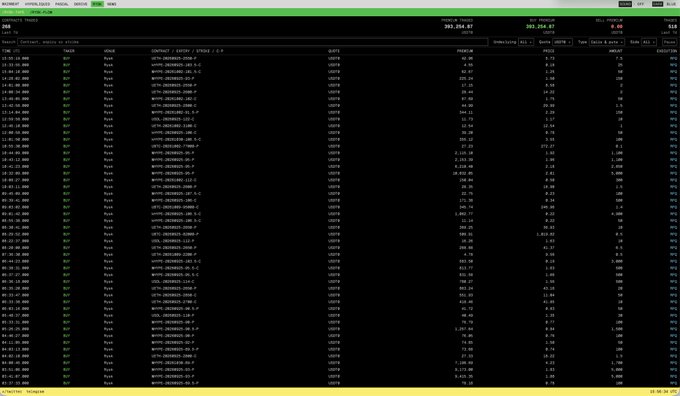Click the 10,032.05 premium cell
680x396 pixels.
pos(463,173)
